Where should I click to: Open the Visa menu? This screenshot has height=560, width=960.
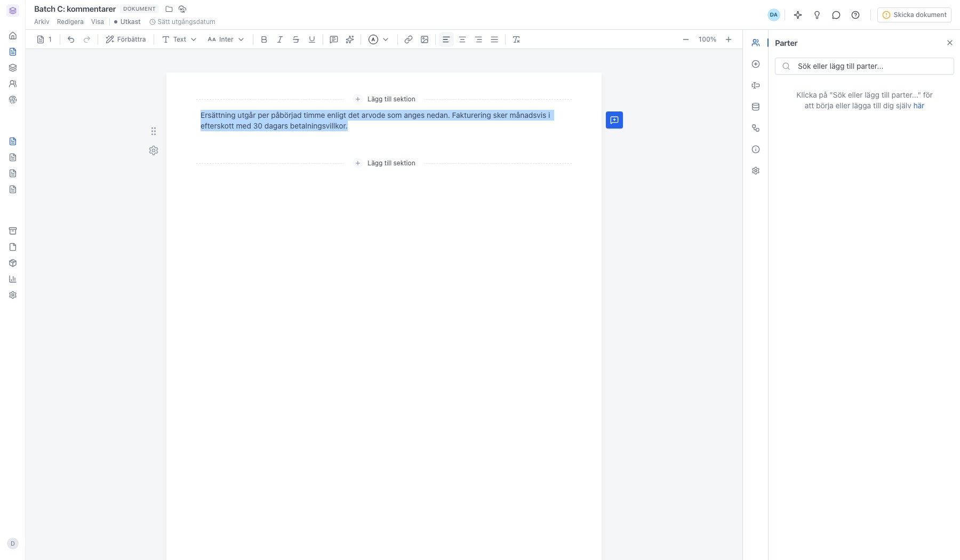coord(98,22)
